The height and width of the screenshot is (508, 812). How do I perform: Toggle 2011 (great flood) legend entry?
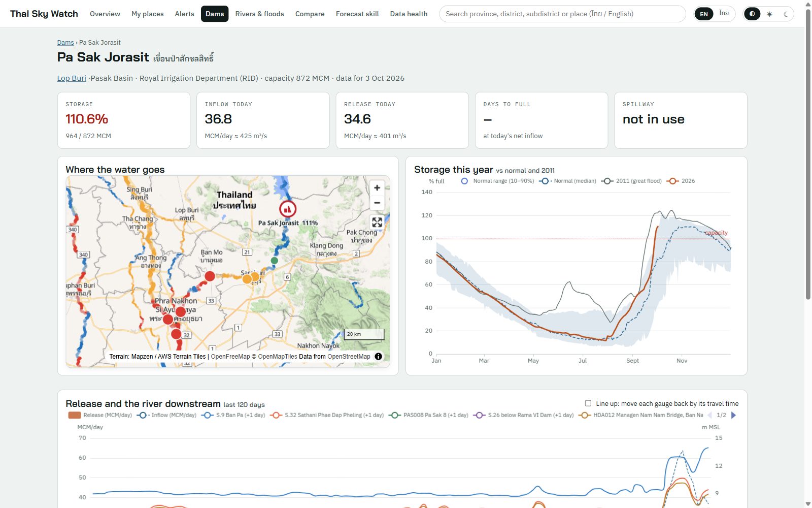point(632,181)
